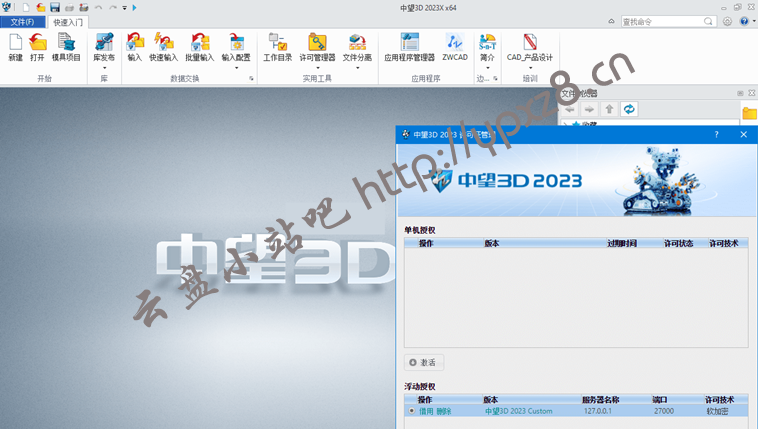Screen dimensions: 758x429
Task: Open the 数据交换 group dialog launcher
Action: [x=251, y=78]
